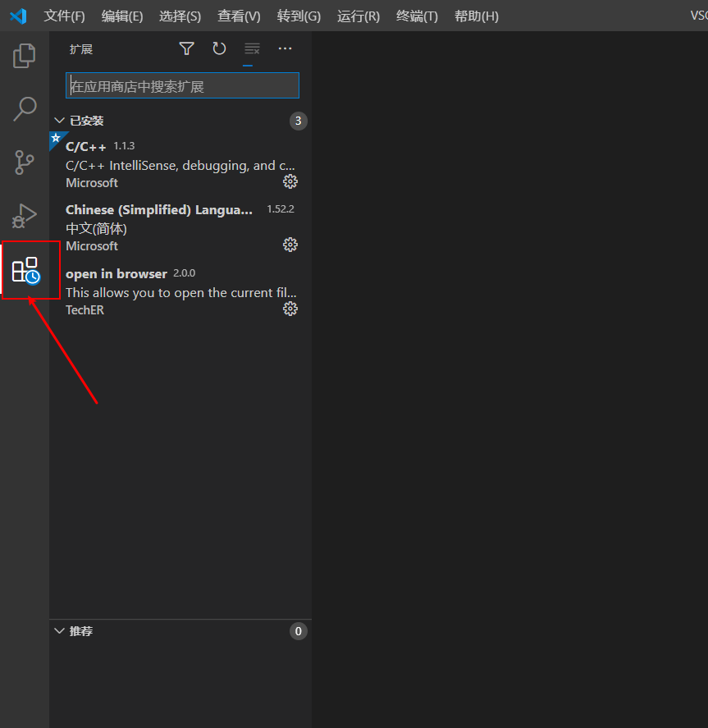Open the Source Control view
This screenshot has width=708, height=728.
(x=24, y=163)
